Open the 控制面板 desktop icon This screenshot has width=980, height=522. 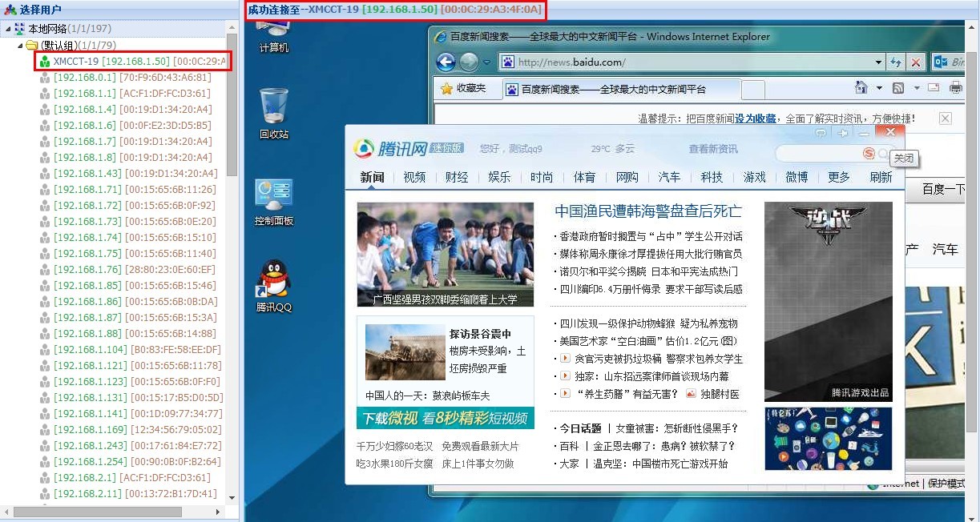point(273,201)
